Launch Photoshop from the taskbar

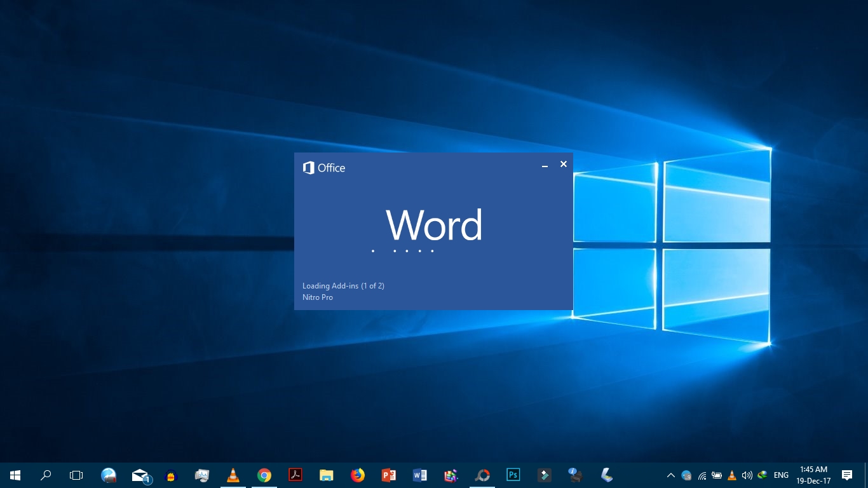[513, 475]
